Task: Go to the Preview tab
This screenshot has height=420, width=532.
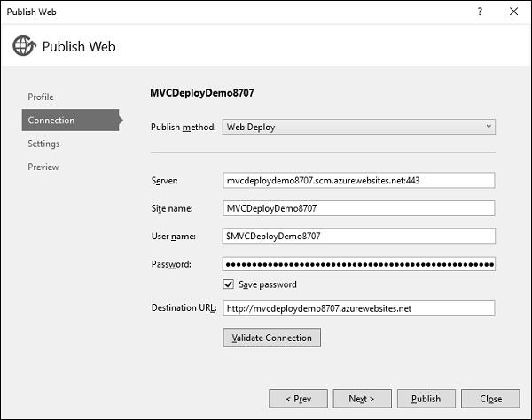Action: tap(43, 167)
